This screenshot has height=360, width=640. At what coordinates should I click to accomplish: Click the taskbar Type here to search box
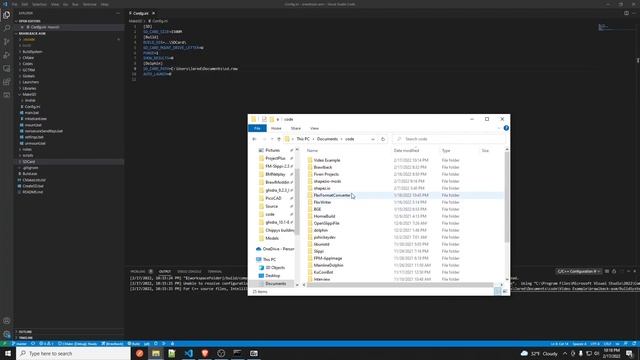tap(73, 353)
